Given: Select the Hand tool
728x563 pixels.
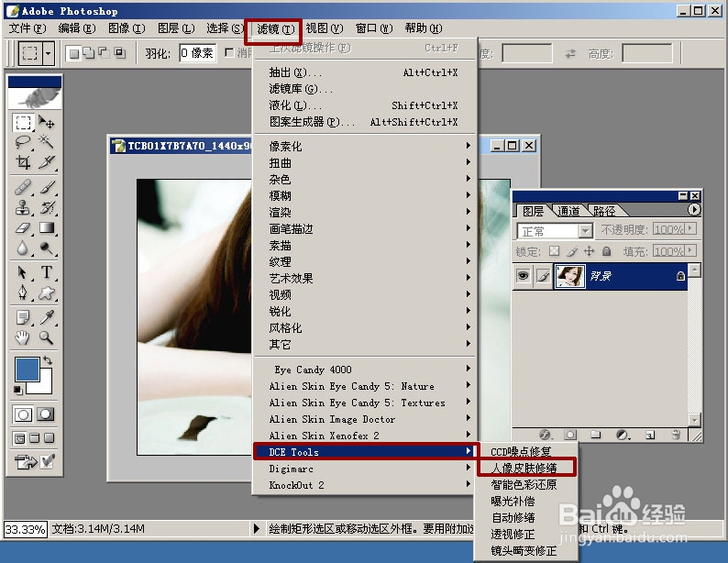Looking at the screenshot, I should click(x=23, y=337).
